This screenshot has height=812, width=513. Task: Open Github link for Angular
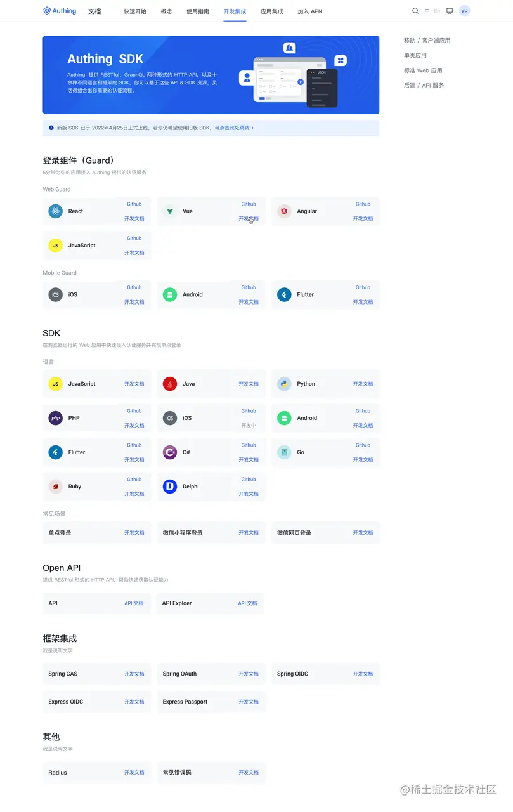tap(363, 204)
